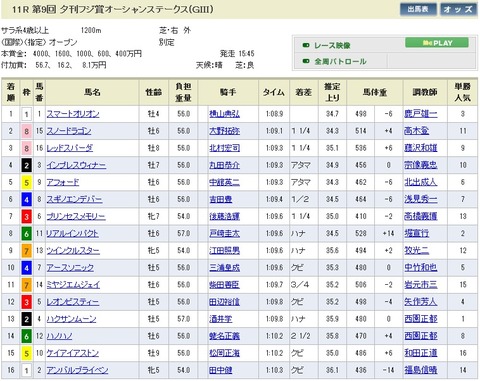Screen dimensions: 480x381
Task: Open horse アンバルブライベン
Action: coord(77,370)
